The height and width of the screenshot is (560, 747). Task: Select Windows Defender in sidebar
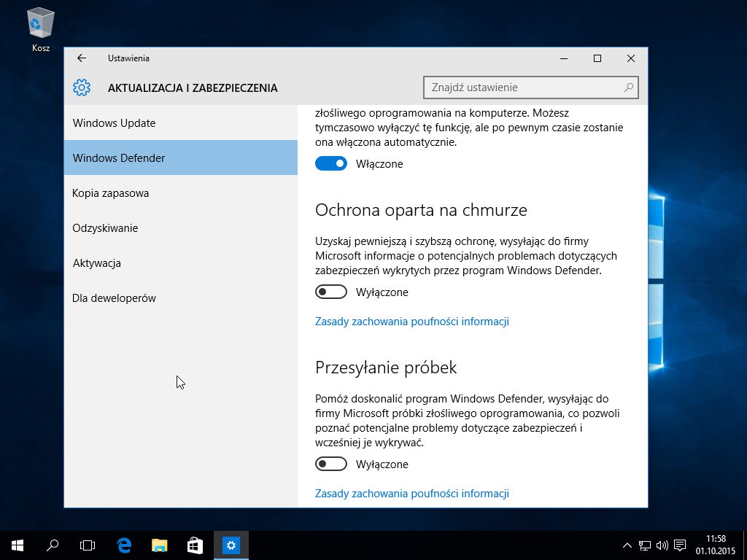click(181, 157)
